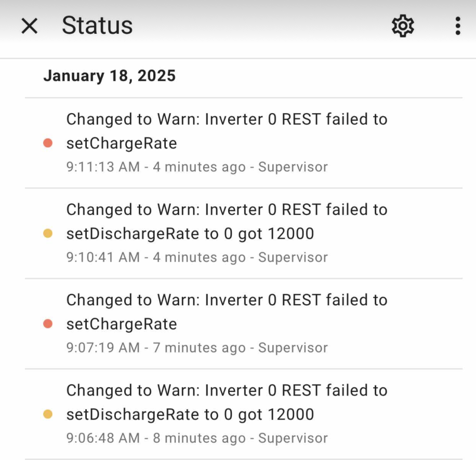Image resolution: width=476 pixels, height=460 pixels.
Task: Click the 9:10:41 AM timestamp line
Action: [197, 257]
